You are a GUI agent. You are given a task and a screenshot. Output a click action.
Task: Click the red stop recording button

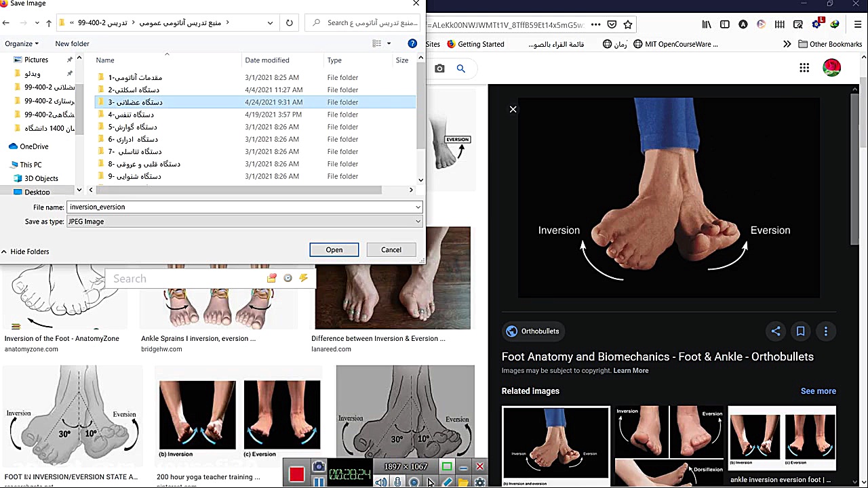tap(296, 474)
